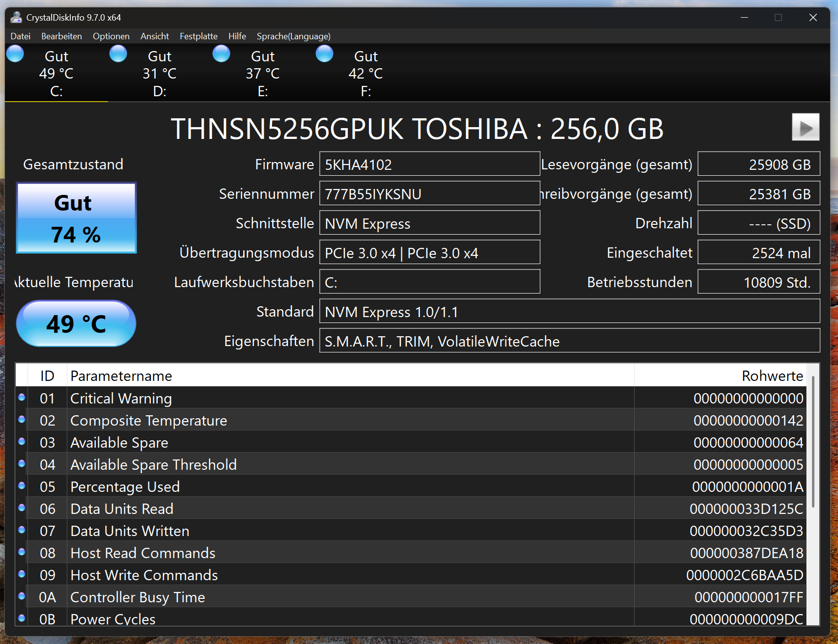Click the blue status orb for drive D:
The image size is (838, 644).
(118, 54)
